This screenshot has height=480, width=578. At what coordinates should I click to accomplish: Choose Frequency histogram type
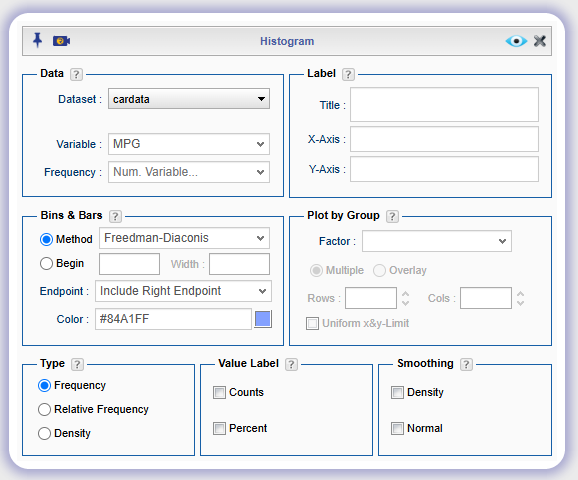[x=44, y=386]
